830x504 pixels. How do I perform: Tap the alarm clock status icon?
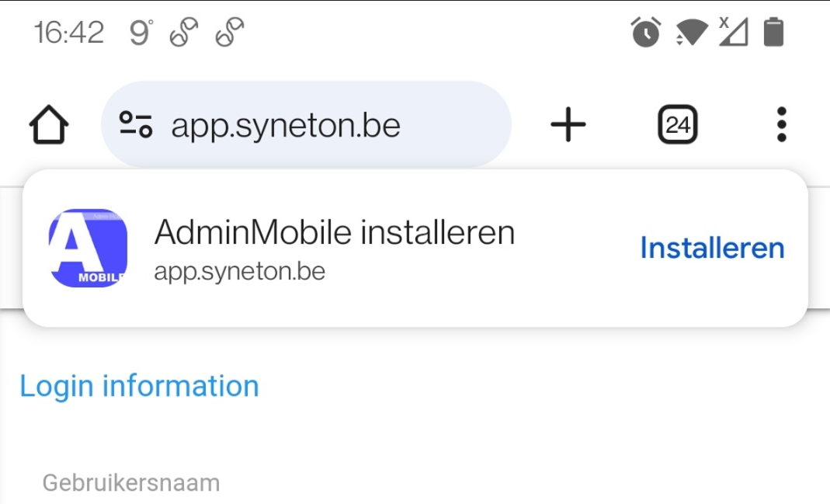coord(646,32)
